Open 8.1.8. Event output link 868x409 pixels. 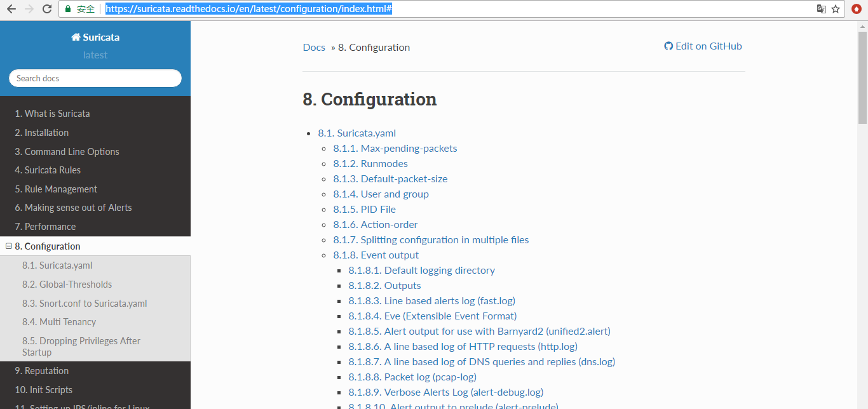click(376, 255)
